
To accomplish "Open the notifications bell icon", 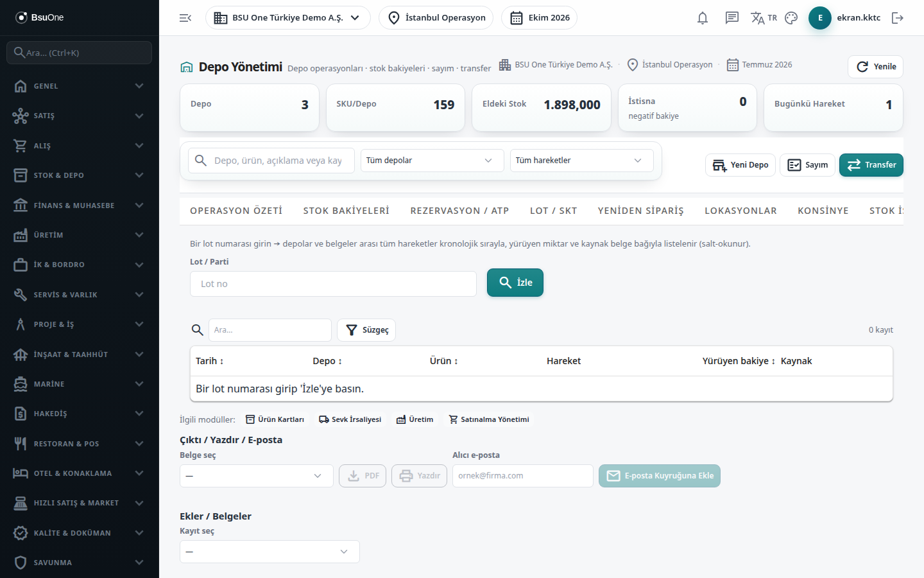I will click(703, 18).
